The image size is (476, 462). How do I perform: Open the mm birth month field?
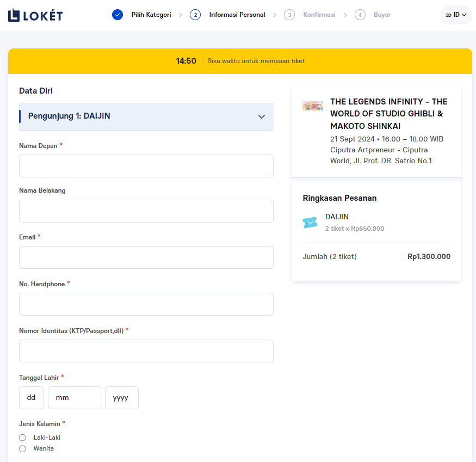[x=75, y=398]
